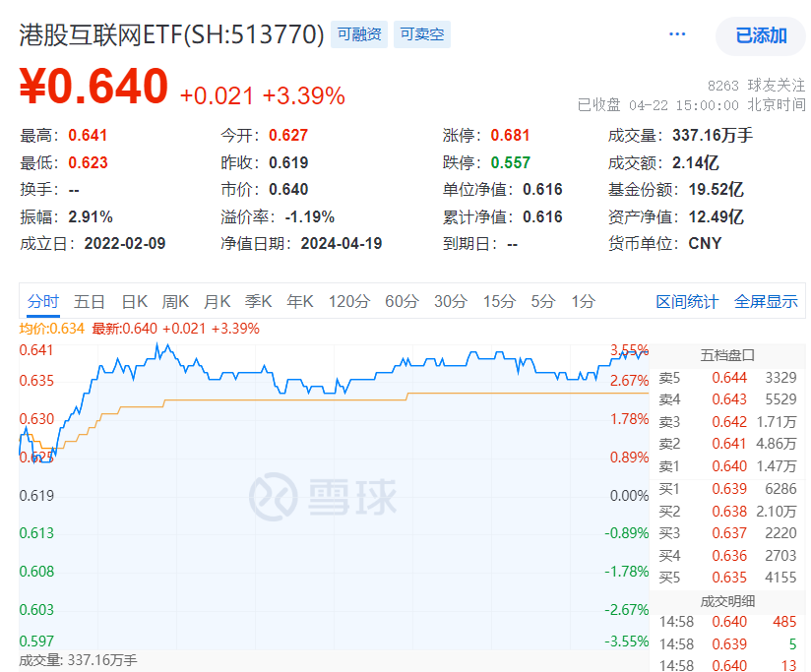
Task: Select the 买5 order row at 0.635
Action: pos(727,578)
